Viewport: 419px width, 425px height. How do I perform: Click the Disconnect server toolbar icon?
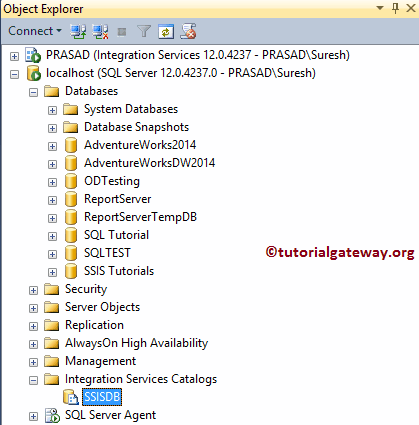[x=100, y=31]
